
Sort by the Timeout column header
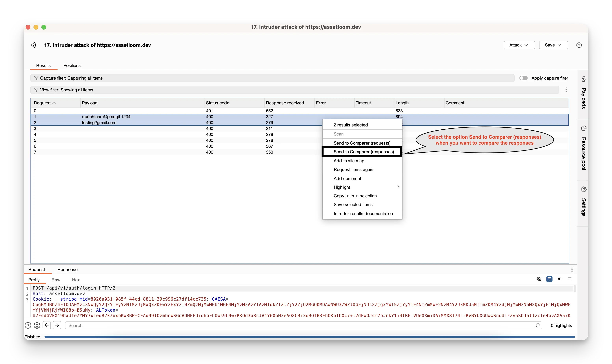[374, 103]
